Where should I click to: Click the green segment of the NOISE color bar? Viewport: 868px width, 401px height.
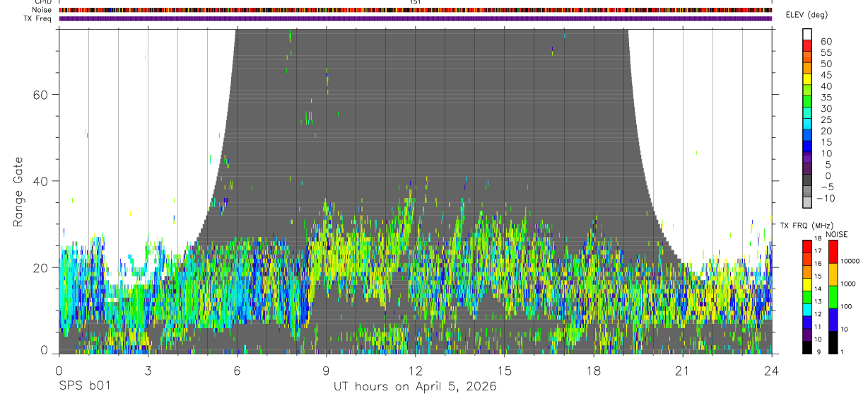point(832,296)
